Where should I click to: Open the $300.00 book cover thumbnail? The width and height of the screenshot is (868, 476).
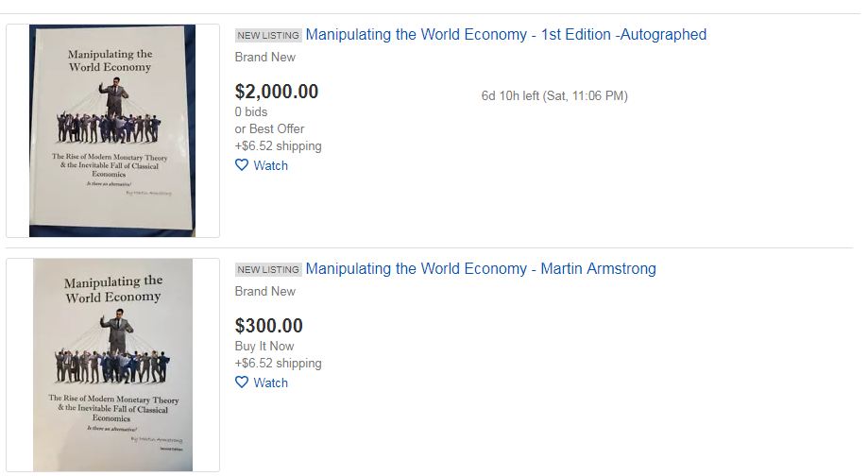click(112, 365)
